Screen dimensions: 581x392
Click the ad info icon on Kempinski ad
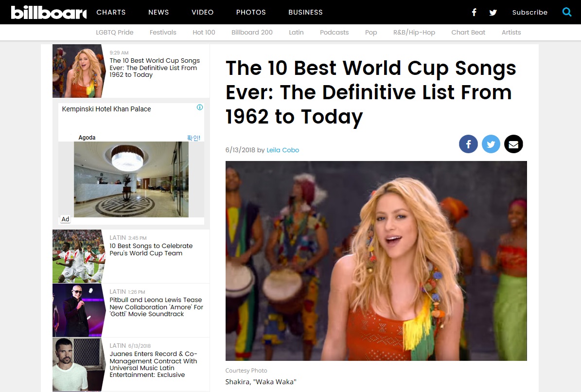[x=200, y=107]
